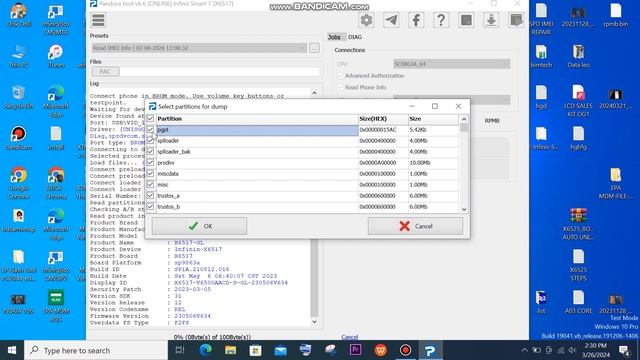Viewport: 640px width, 360px height.
Task: Open Pandora tool hamburger menu
Action: tap(98, 20)
